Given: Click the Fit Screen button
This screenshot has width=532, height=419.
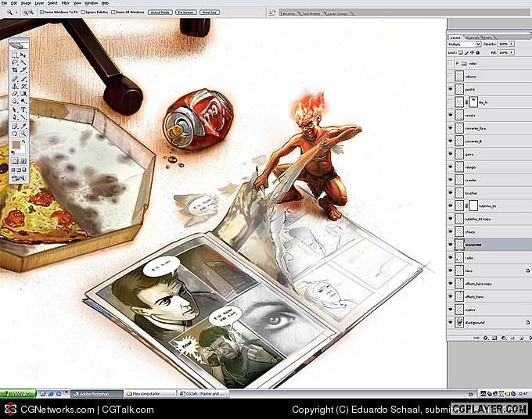Looking at the screenshot, I should [x=186, y=13].
